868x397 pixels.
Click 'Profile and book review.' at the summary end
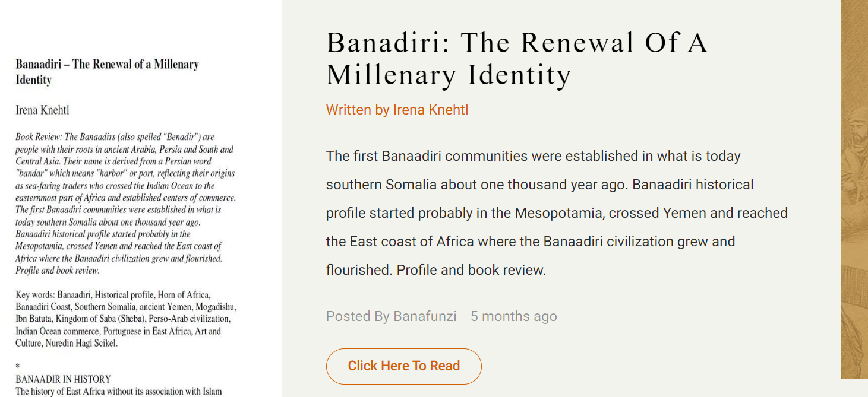click(x=471, y=270)
